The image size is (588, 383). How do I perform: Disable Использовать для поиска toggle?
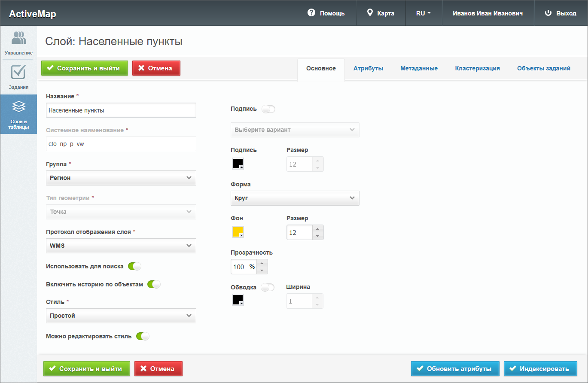pos(134,266)
